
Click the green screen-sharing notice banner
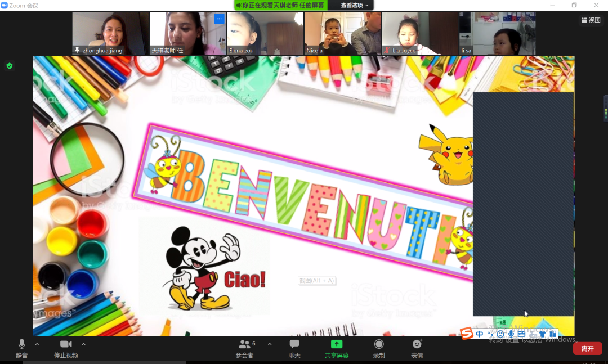click(281, 5)
